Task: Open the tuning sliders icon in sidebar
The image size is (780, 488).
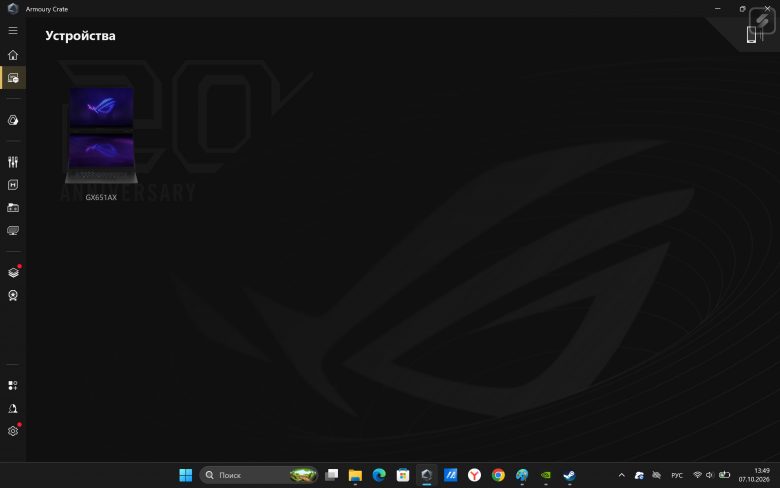Action: pos(13,162)
